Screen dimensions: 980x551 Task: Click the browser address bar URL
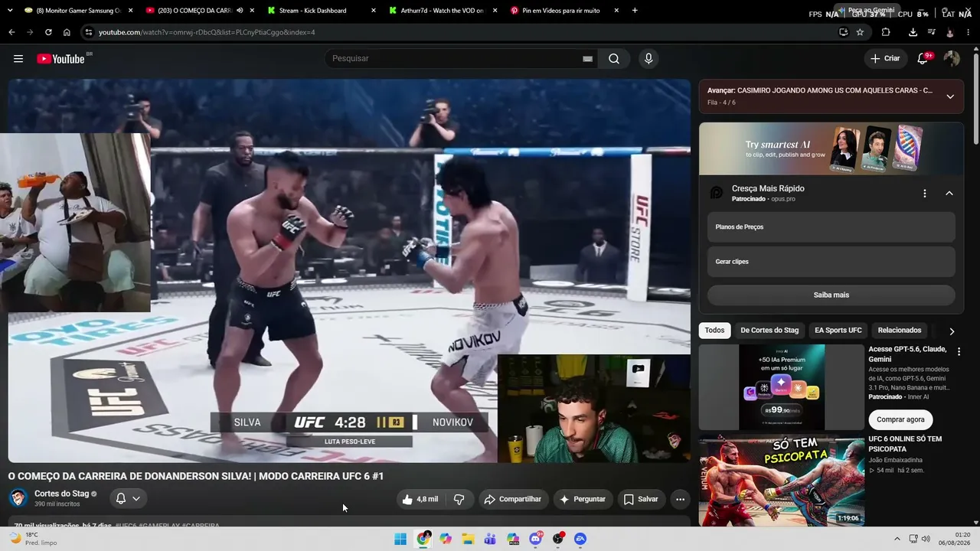pyautogui.click(x=207, y=32)
